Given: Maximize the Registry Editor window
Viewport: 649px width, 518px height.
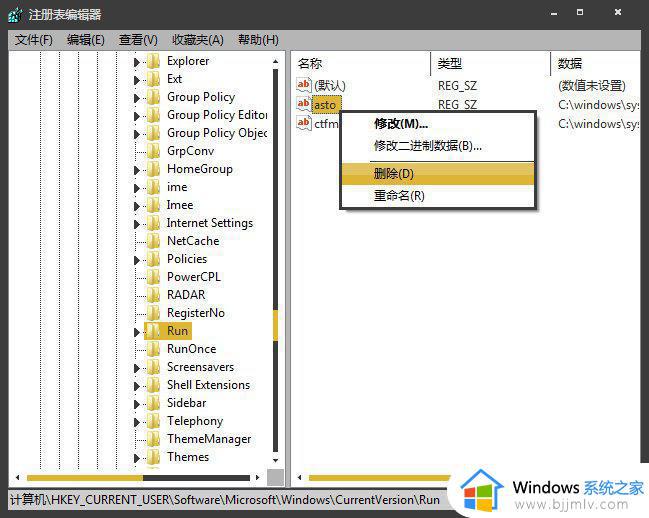Looking at the screenshot, I should coord(580,12).
